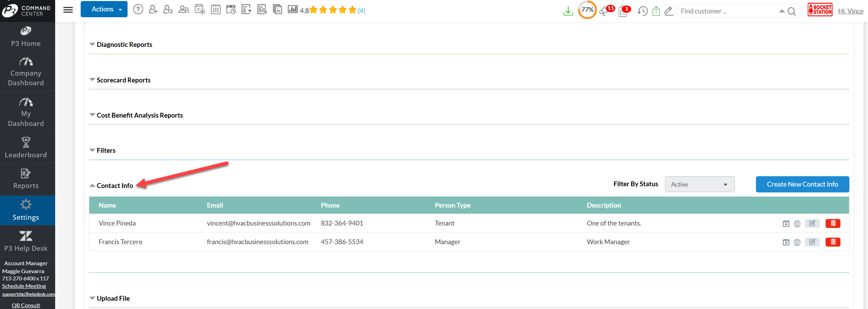Click the add customer icon in toolbar
The image size is (868, 309).
click(x=153, y=10)
